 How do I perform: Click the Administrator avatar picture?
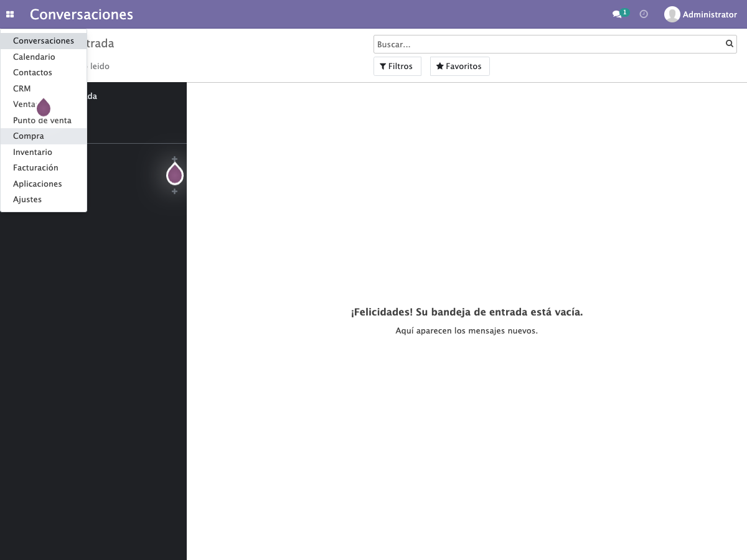672,14
